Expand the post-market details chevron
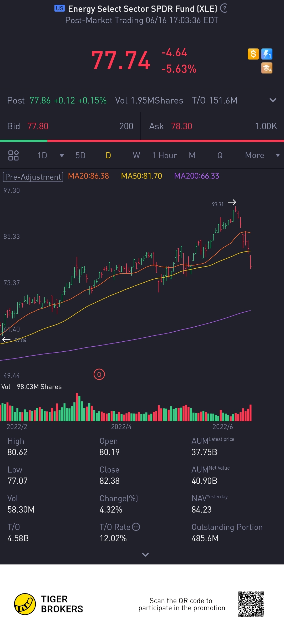The width and height of the screenshot is (284, 644). 273,100
